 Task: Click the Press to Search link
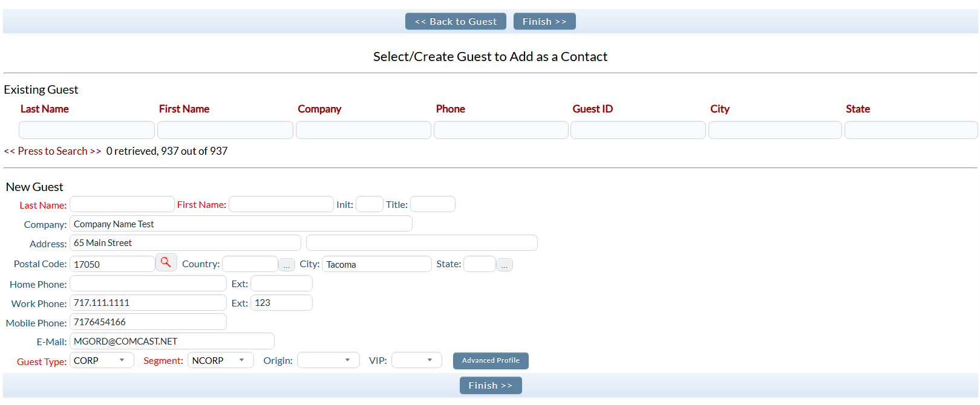pyautogui.click(x=53, y=151)
